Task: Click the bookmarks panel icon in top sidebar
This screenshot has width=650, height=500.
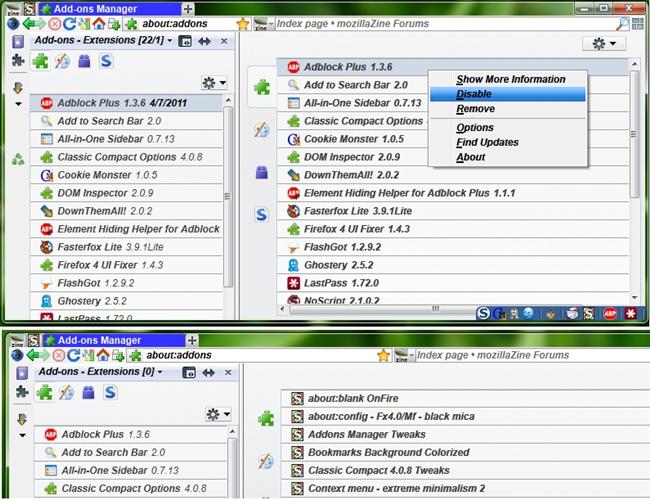Action: click(18, 42)
